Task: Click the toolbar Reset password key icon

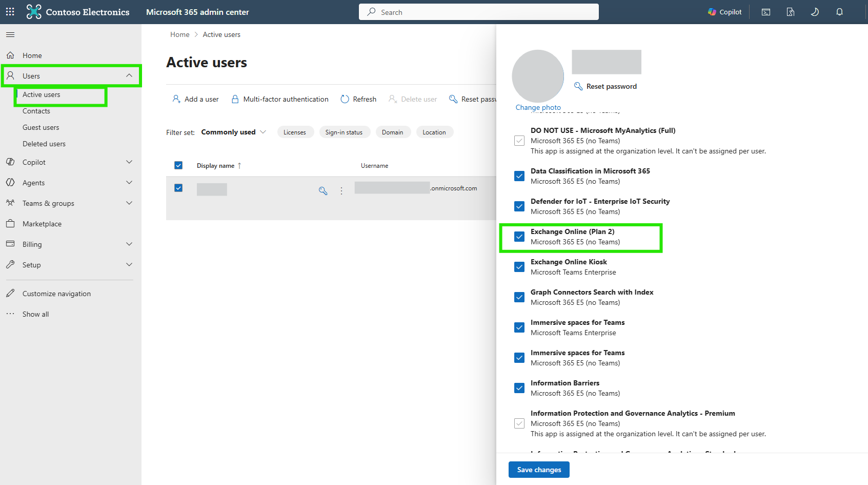Action: pos(453,99)
